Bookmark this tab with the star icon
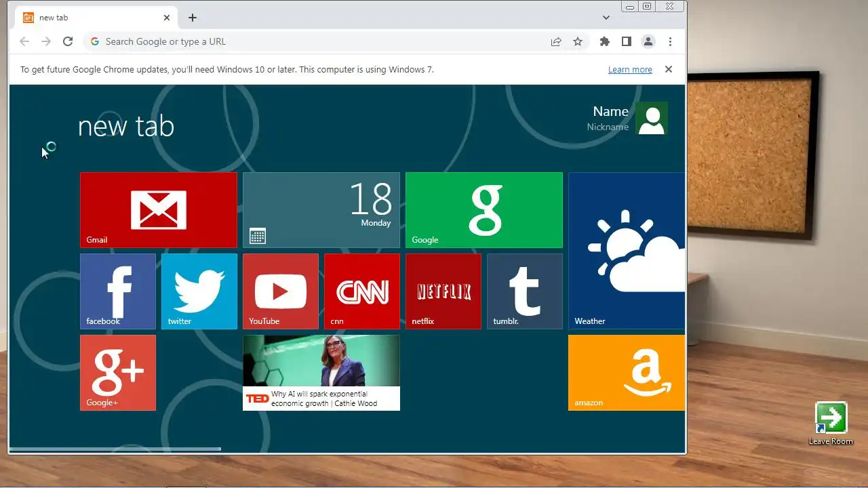 (x=578, y=41)
